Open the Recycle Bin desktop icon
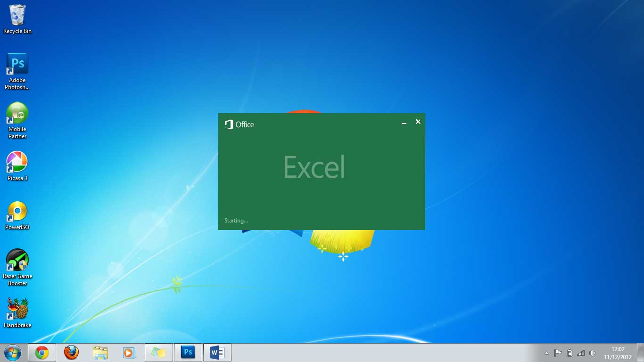Screen dimensions: 644x362 (17, 19)
